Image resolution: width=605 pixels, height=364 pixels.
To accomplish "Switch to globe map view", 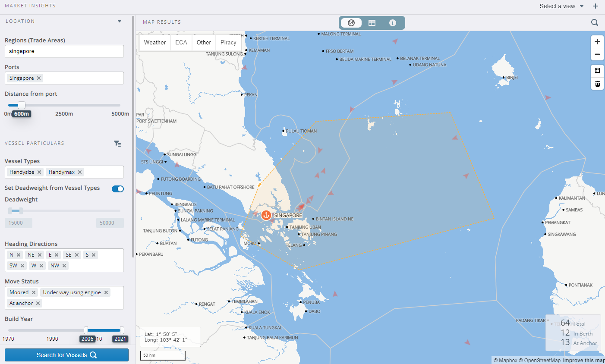I will (x=351, y=23).
